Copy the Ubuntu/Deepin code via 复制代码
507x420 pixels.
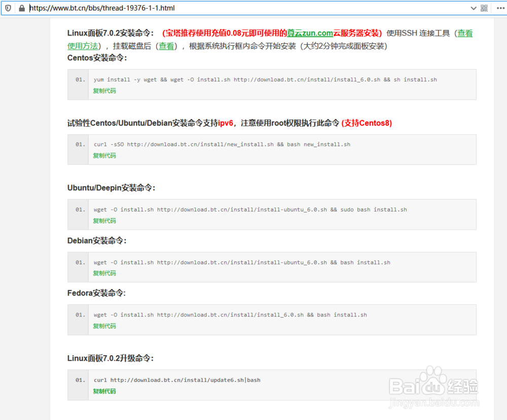104,221
